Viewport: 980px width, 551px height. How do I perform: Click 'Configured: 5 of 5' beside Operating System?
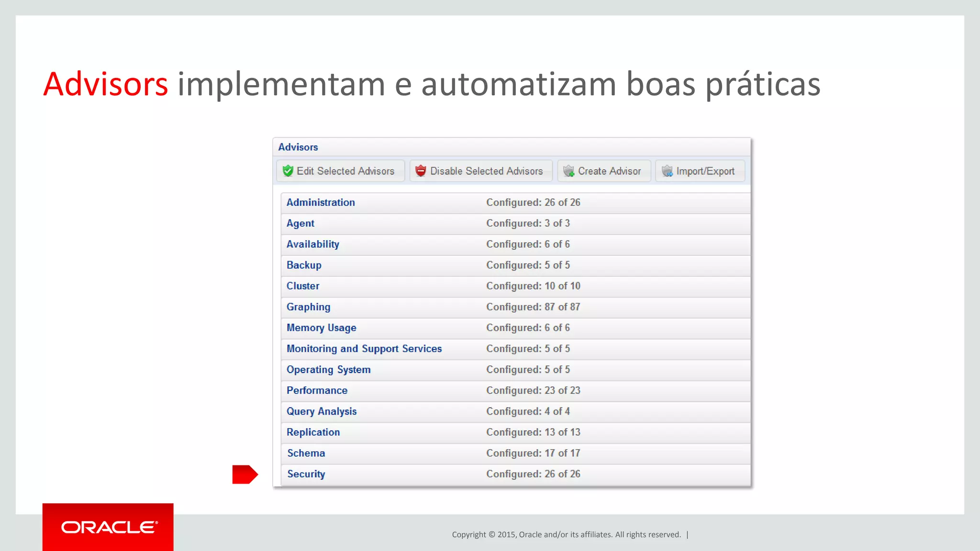click(x=528, y=370)
